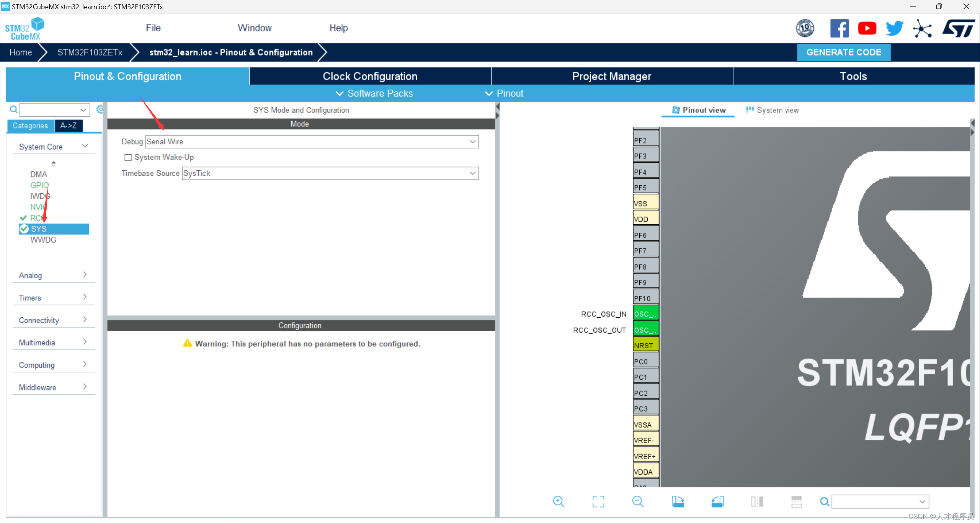Open the Twitter icon link

click(x=894, y=28)
